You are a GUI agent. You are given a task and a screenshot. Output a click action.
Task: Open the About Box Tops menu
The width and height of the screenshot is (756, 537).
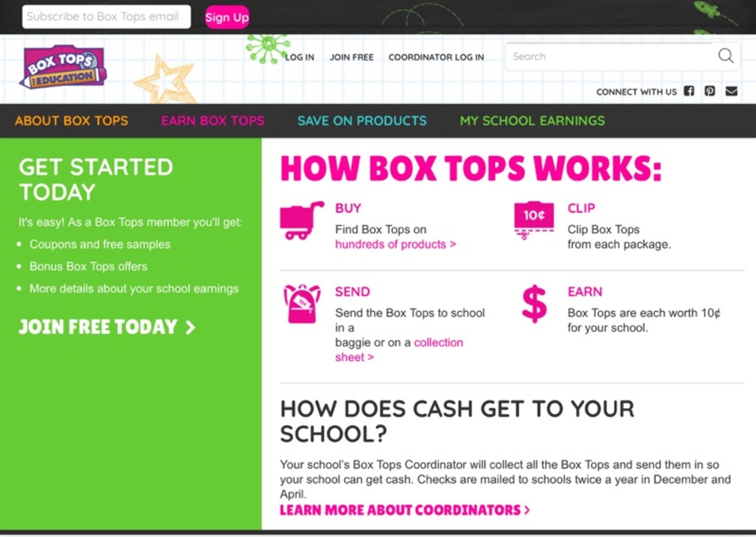point(72,121)
